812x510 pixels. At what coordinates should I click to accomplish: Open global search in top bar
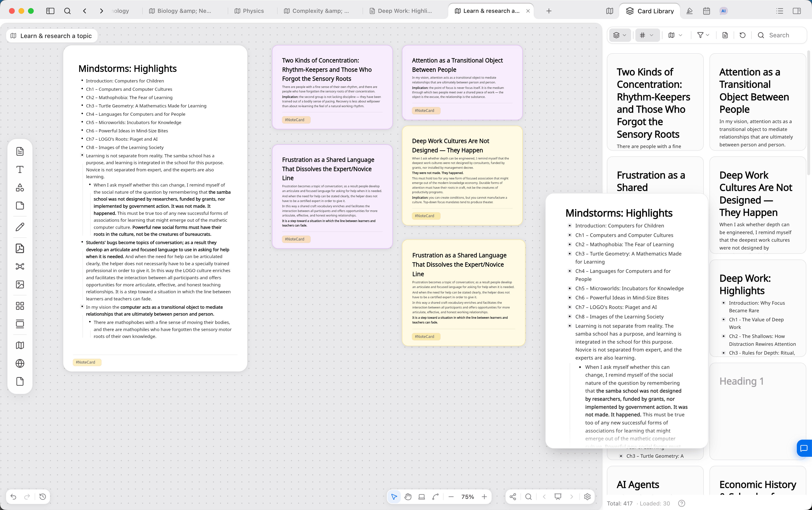(67, 11)
